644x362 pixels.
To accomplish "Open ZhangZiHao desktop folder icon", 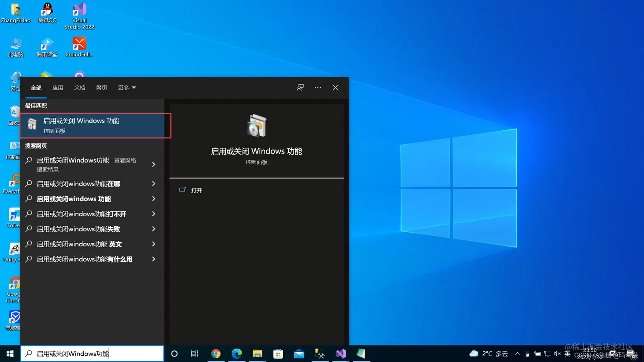I will click(x=16, y=13).
